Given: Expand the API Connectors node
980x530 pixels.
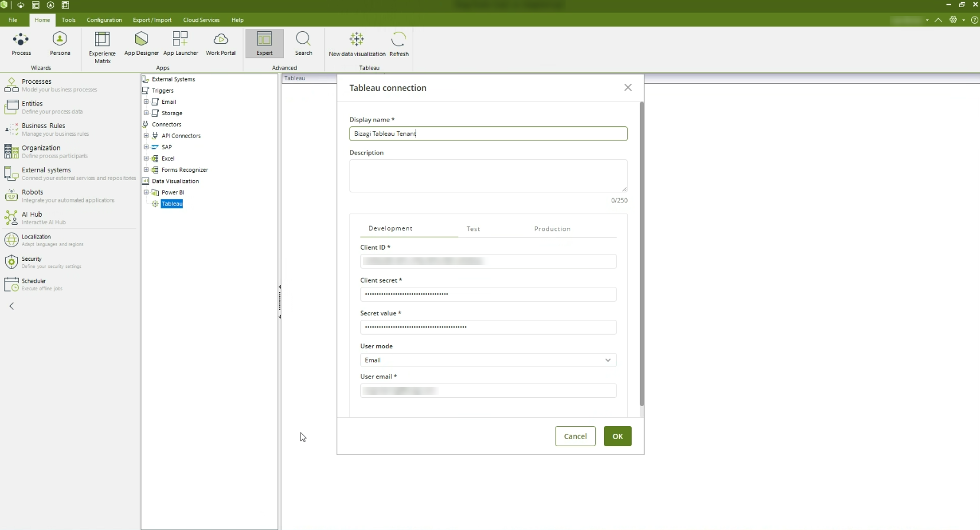Looking at the screenshot, I should click(146, 136).
